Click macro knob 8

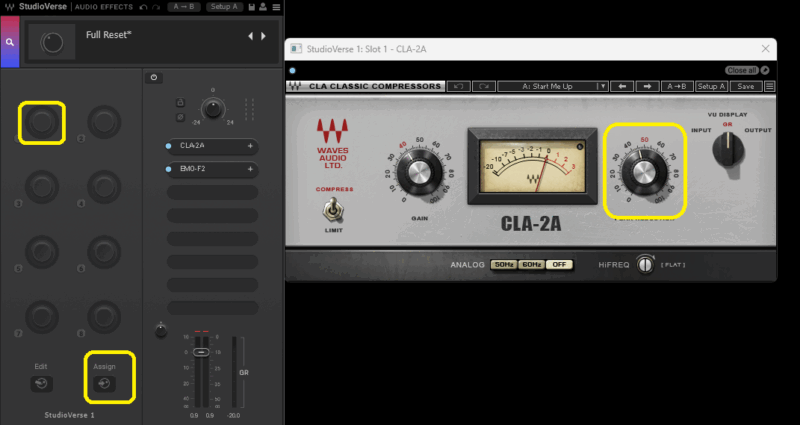pyautogui.click(x=104, y=317)
